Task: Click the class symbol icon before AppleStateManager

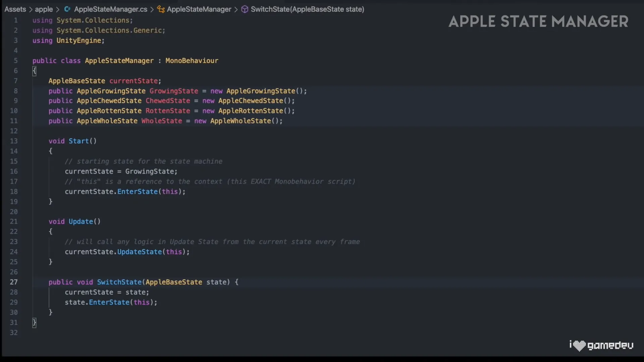Action: (x=161, y=9)
